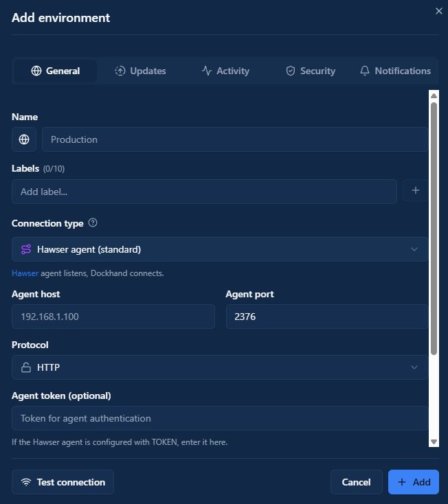
Task: Expand the Protocol HTTP dropdown
Action: point(220,367)
